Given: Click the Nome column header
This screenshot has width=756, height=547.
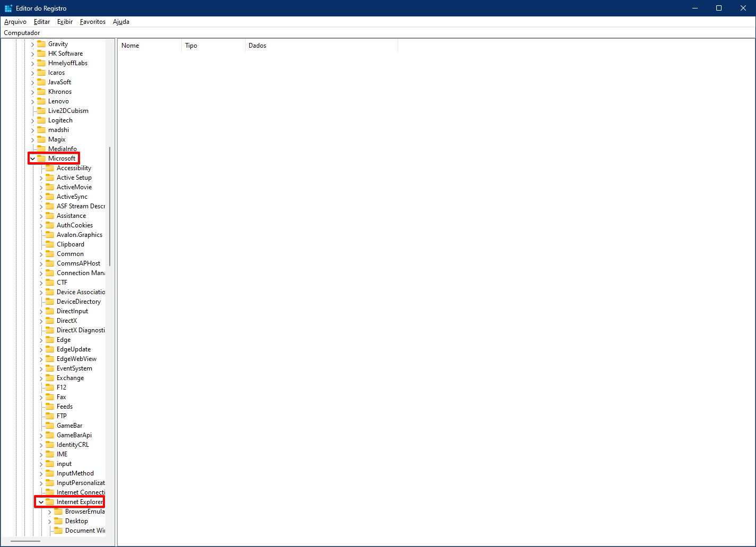Looking at the screenshot, I should 150,46.
